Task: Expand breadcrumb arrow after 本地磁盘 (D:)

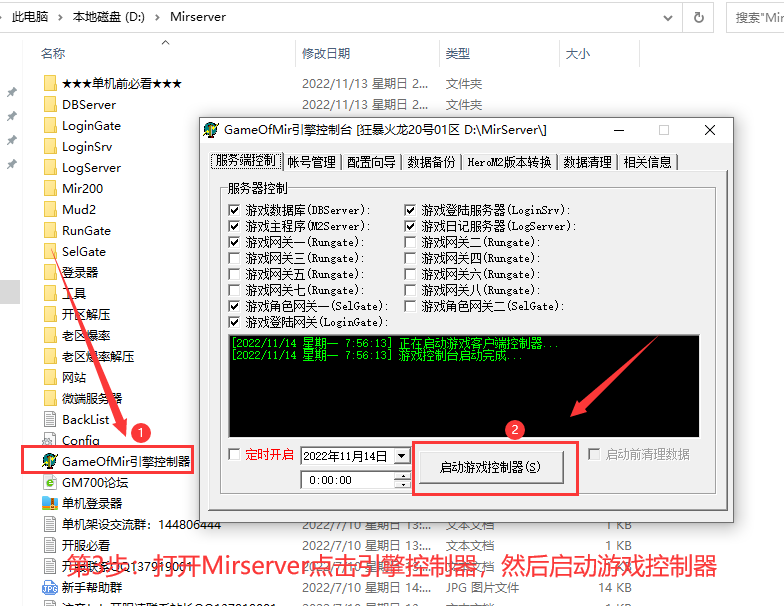Action: click(x=158, y=18)
